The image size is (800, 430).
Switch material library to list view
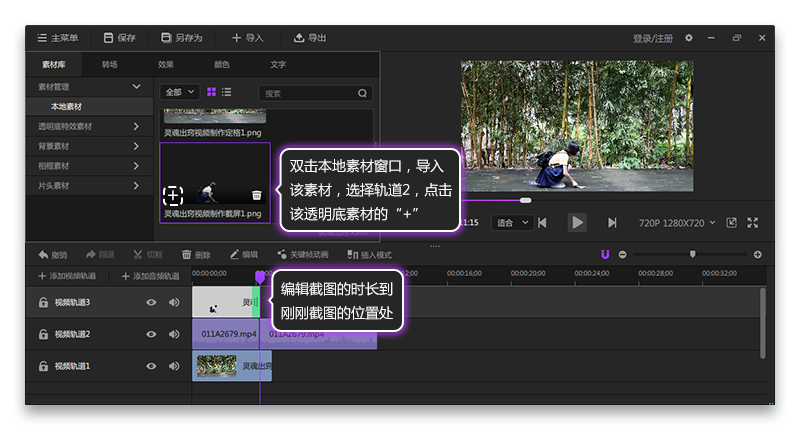227,92
